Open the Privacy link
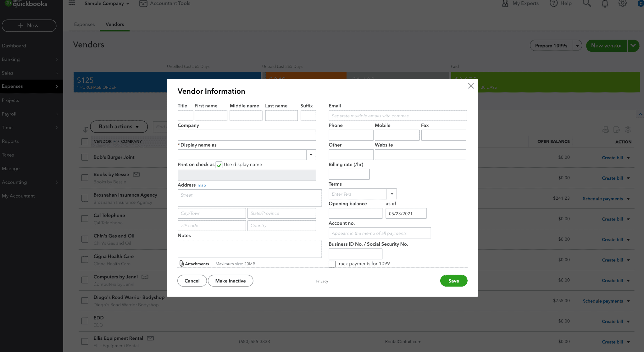 pos(322,281)
